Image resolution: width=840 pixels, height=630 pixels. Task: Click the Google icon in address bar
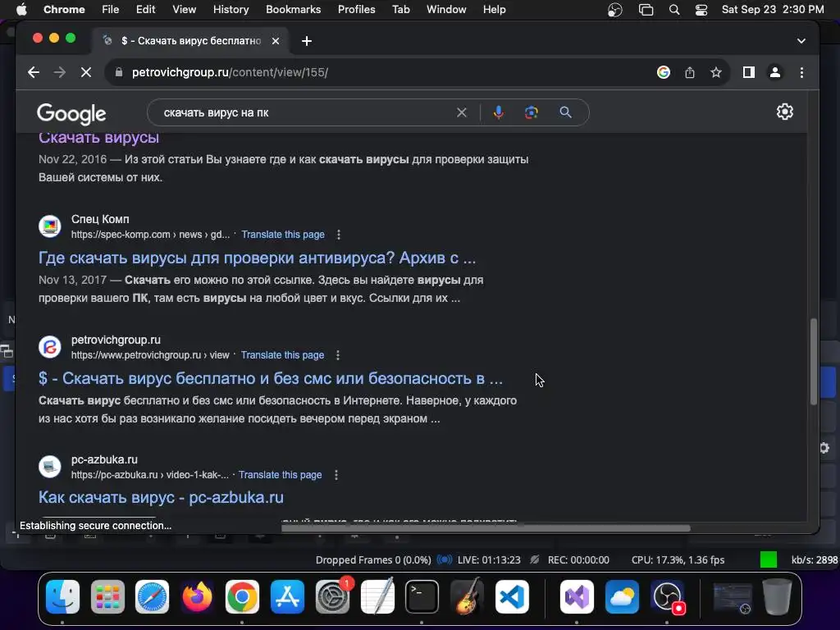tap(663, 72)
